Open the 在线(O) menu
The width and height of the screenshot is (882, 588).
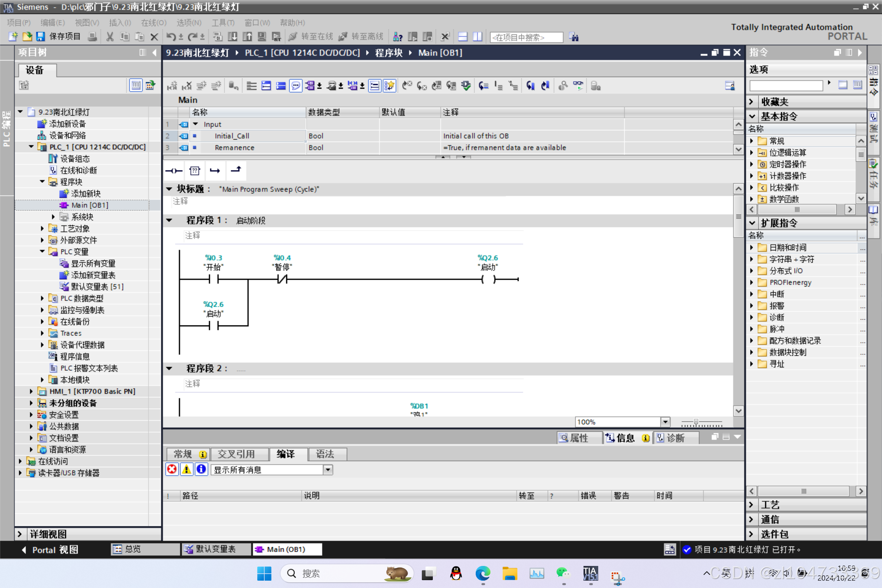point(154,22)
